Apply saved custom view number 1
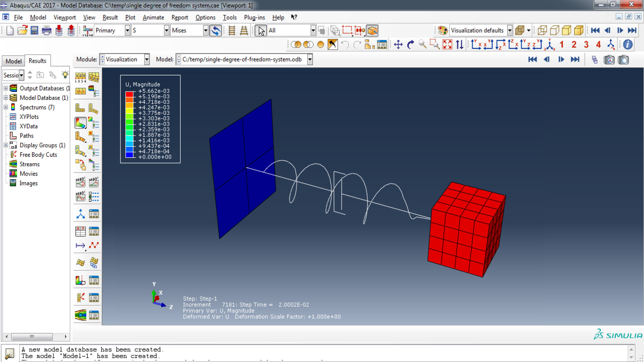Viewport: 644px width, 362px height. [561, 45]
